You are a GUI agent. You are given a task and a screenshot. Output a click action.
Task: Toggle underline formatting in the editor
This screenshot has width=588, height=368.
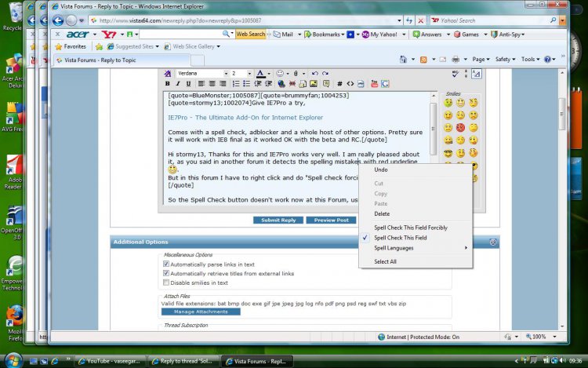[x=188, y=84]
